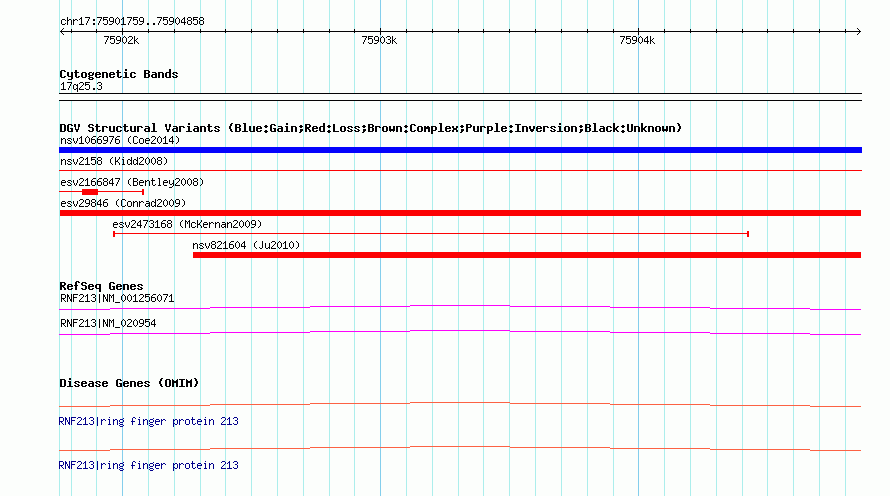Select the lower orange OMIM gene track
The height and width of the screenshot is (496, 890).
pos(460,448)
